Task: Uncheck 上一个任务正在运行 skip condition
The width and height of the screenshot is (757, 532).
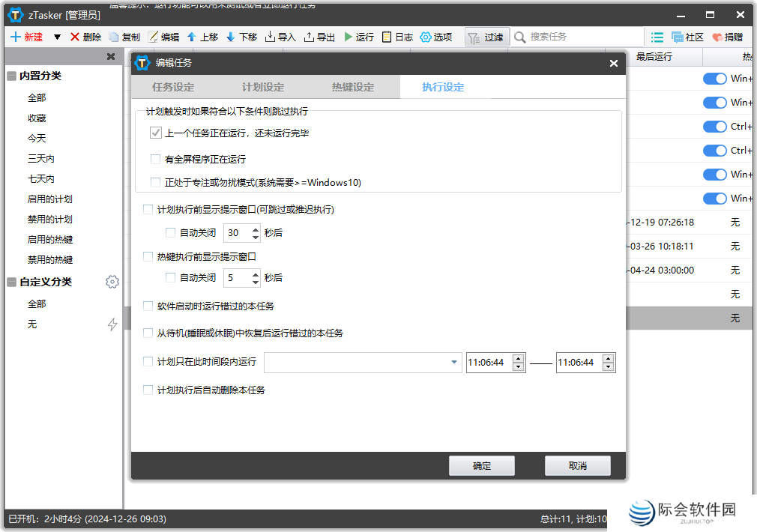Action: (155, 133)
